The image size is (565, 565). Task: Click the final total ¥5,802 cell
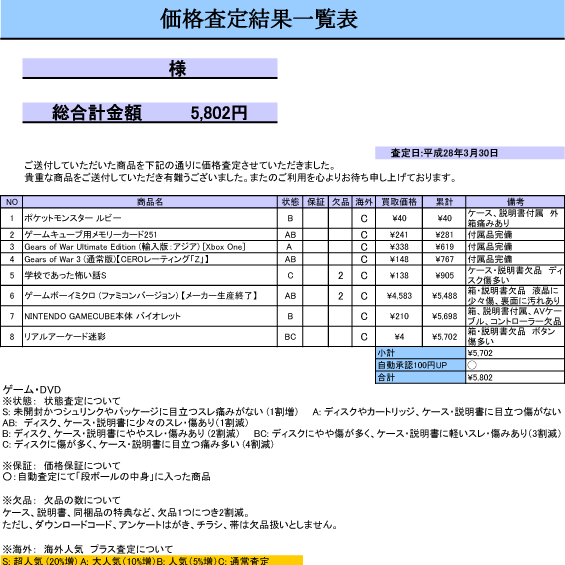[x=515, y=377]
